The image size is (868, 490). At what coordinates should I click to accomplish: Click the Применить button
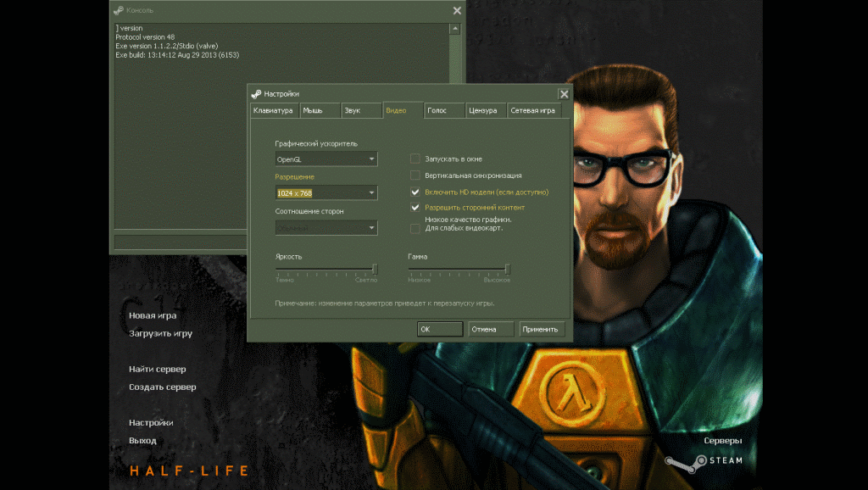542,329
